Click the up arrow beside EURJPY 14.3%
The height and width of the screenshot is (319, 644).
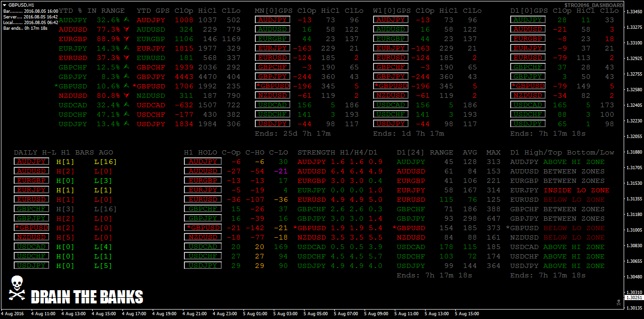[x=126, y=48]
